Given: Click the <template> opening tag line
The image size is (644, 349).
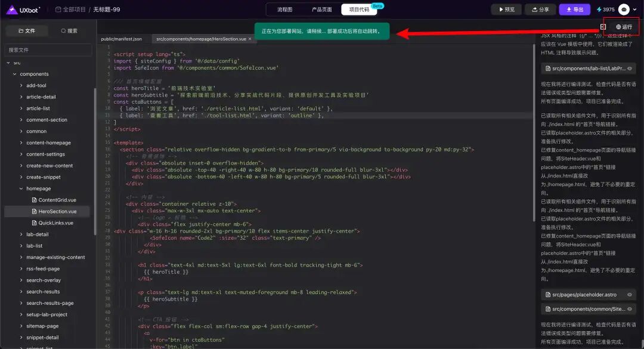Looking at the screenshot, I should click(x=129, y=143).
